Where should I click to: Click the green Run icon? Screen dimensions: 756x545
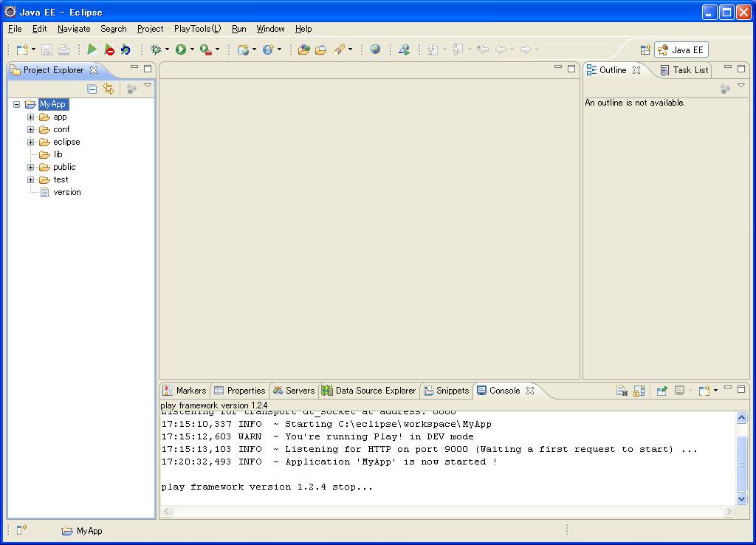click(x=181, y=49)
